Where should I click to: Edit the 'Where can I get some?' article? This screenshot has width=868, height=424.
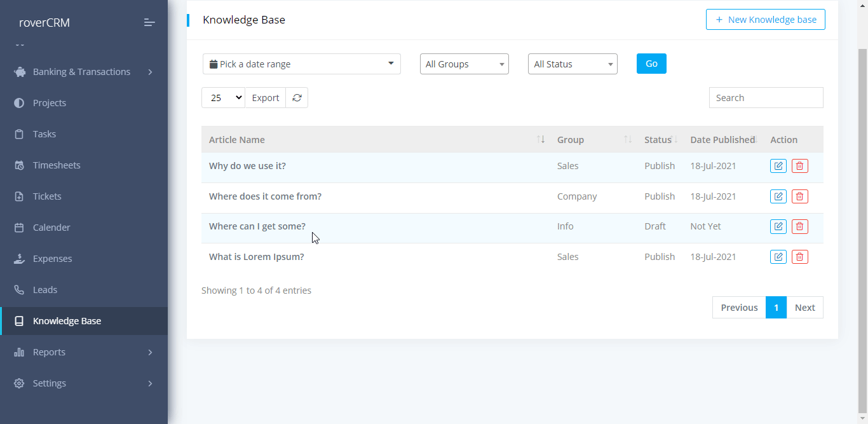tap(778, 226)
